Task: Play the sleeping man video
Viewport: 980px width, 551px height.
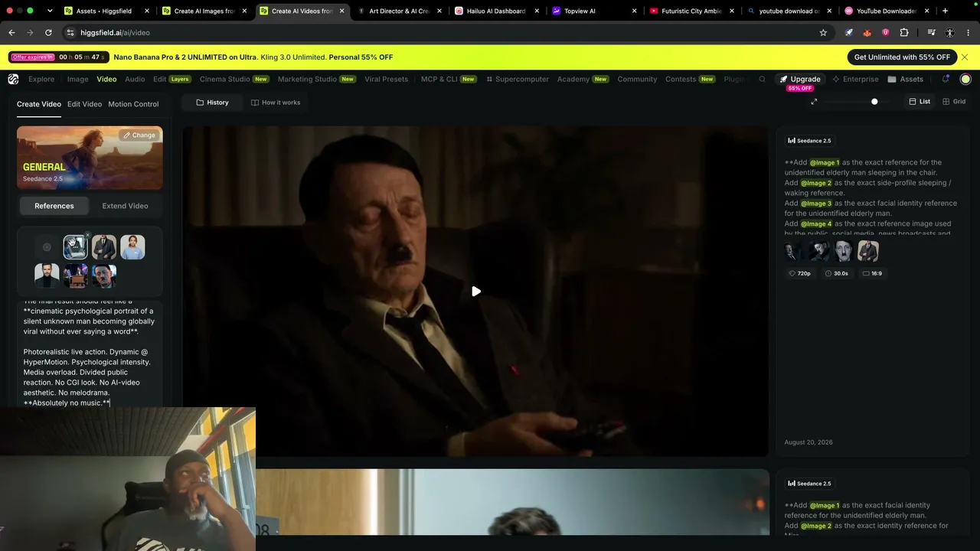Action: tap(475, 292)
